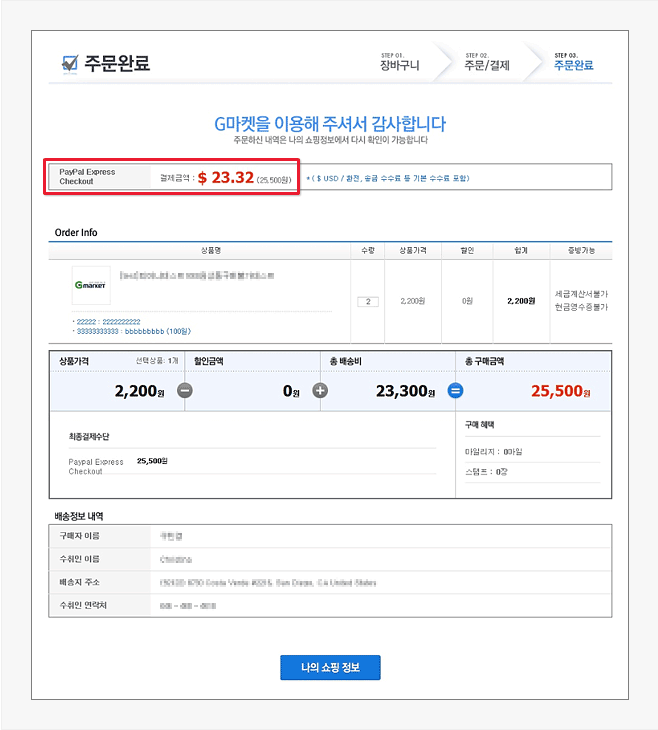This screenshot has width=658, height=730.
Task: Click the Gmarket product thumbnail
Action: click(x=91, y=285)
